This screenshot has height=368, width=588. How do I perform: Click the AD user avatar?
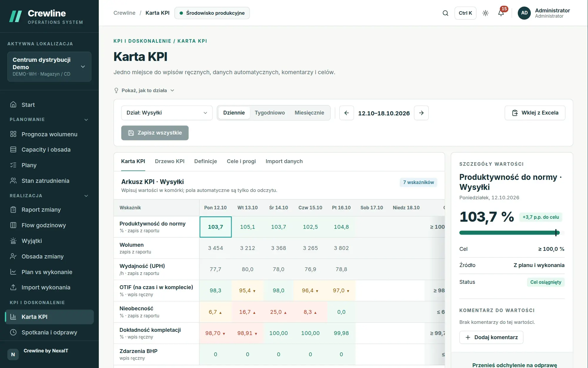coord(524,13)
